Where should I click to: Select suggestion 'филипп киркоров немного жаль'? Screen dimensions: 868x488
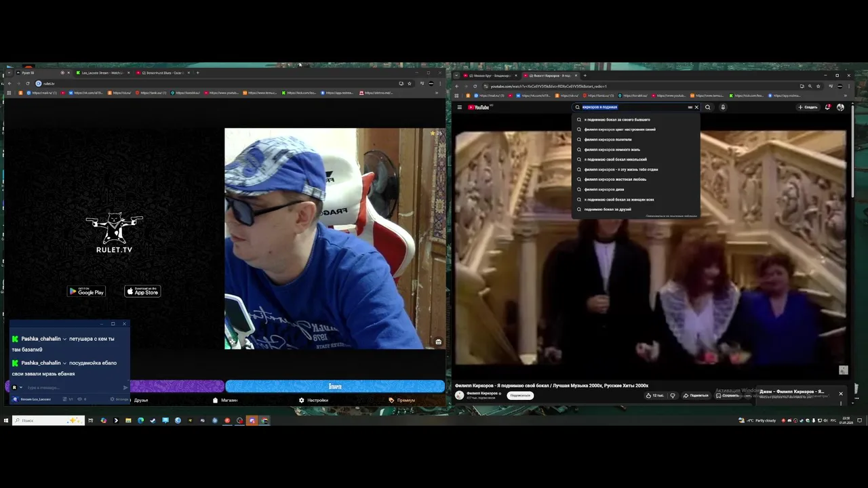(x=636, y=150)
